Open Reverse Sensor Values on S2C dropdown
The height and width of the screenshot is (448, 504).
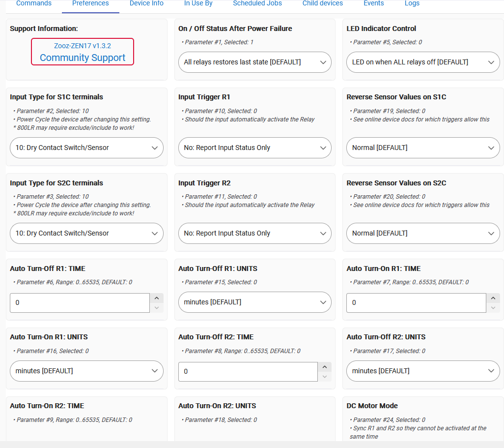click(423, 234)
